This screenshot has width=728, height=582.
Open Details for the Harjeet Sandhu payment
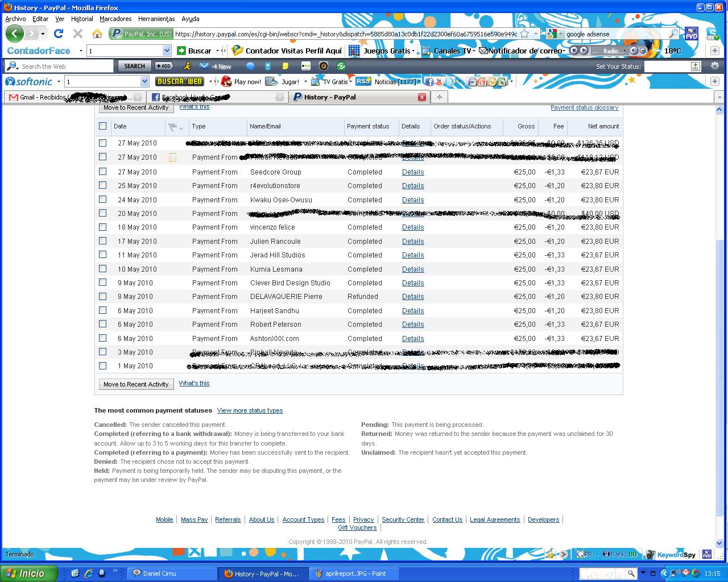pos(413,310)
